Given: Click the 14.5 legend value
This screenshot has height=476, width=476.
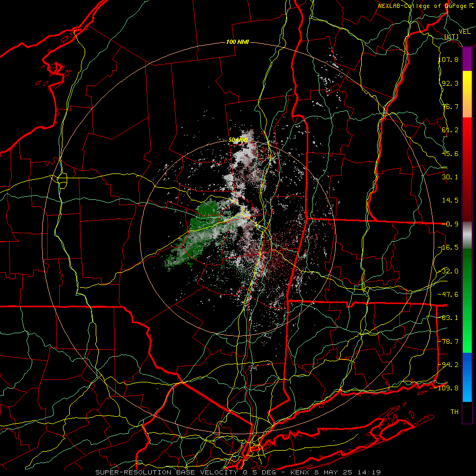Looking at the screenshot, I should [450, 200].
